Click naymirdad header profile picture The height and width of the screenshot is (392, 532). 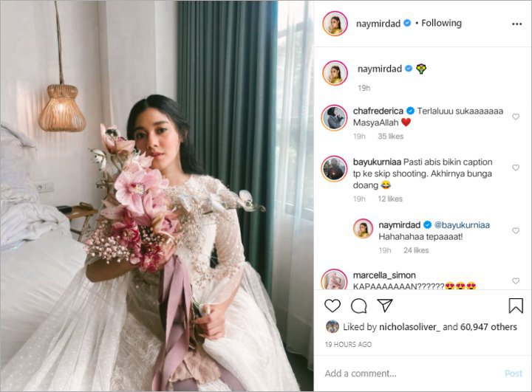(335, 24)
